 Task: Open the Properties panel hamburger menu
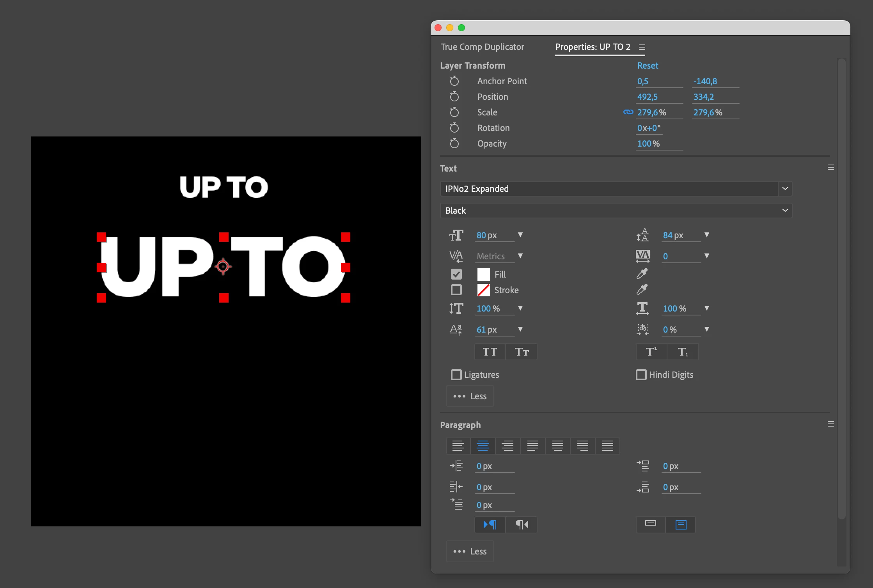(642, 47)
